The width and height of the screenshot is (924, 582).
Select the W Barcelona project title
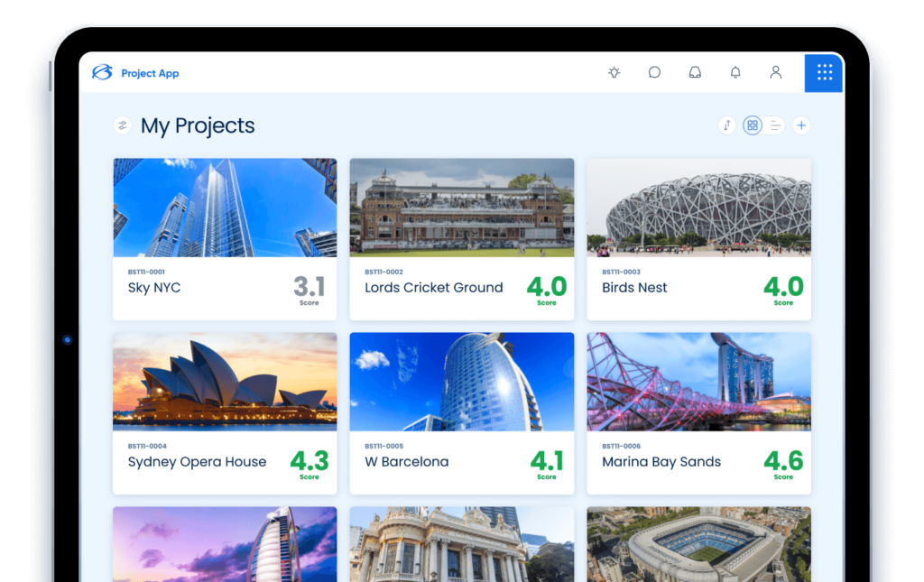[406, 462]
